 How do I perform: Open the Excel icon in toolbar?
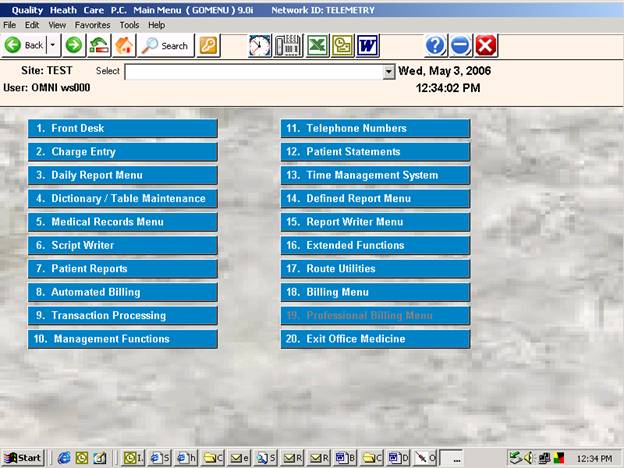[316, 45]
